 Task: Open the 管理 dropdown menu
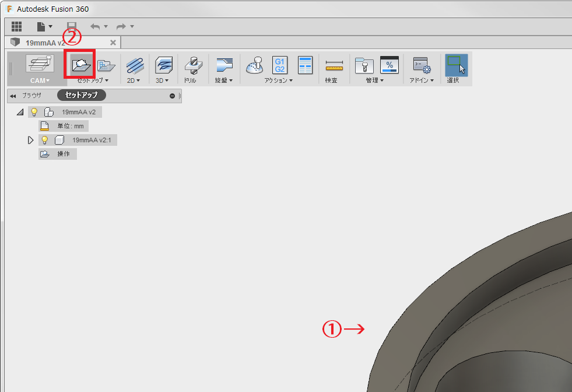click(375, 80)
